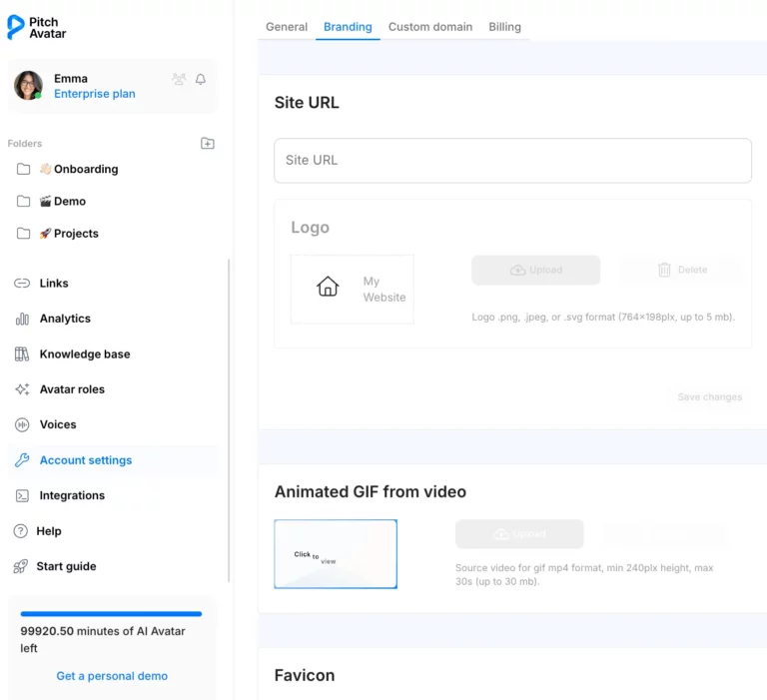Image resolution: width=767 pixels, height=700 pixels.
Task: Add new folder icon
Action: pos(207,144)
